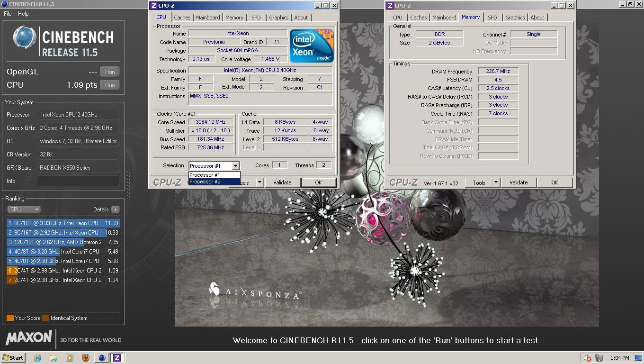This screenshot has width=644, height=364.
Task: Select ranking row 4 Core i7 5.48
Action: 63,252
